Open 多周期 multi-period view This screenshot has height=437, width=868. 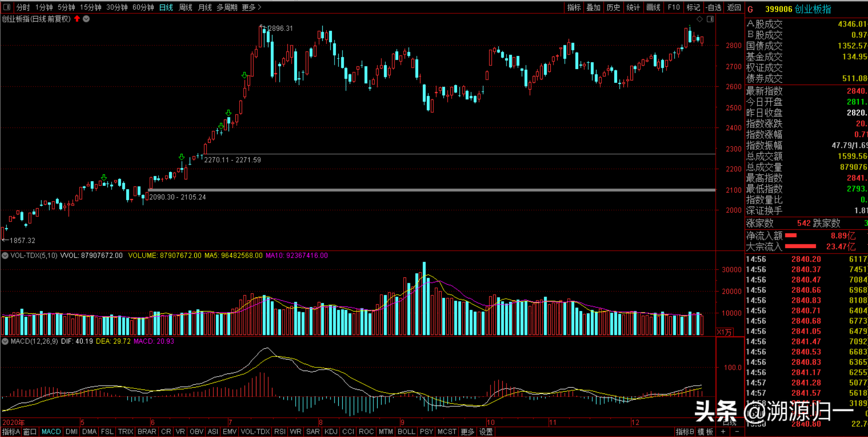(x=227, y=7)
